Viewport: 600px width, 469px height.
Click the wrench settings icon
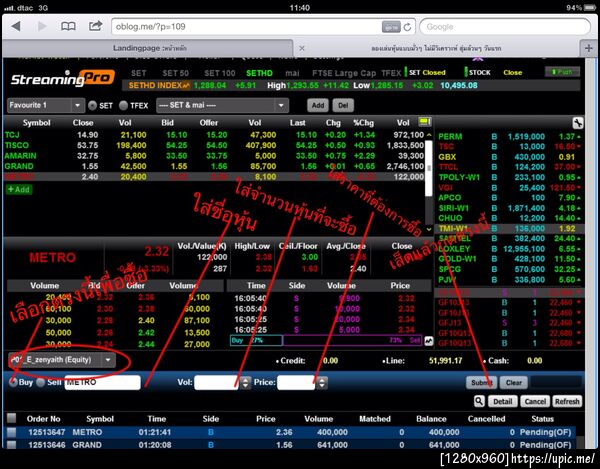[x=577, y=123]
